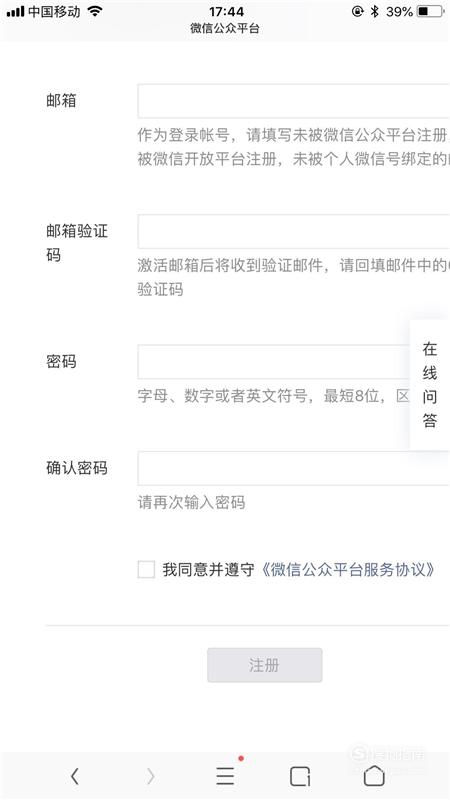The height and width of the screenshot is (800, 450).
Task: Focus the 邮箱 input field
Action: click(293, 101)
